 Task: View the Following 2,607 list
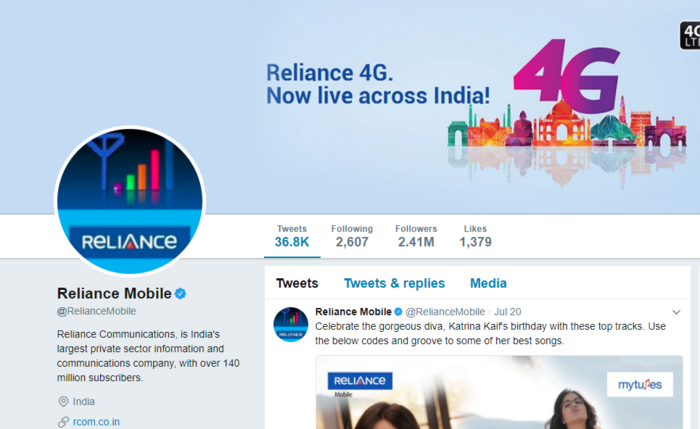tap(352, 236)
